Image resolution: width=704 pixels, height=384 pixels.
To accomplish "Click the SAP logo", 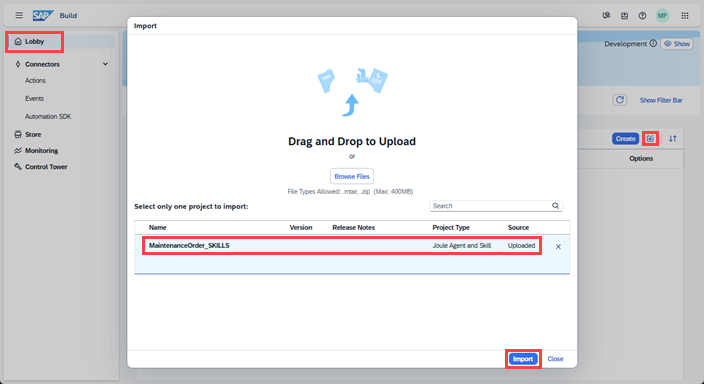I will click(43, 15).
